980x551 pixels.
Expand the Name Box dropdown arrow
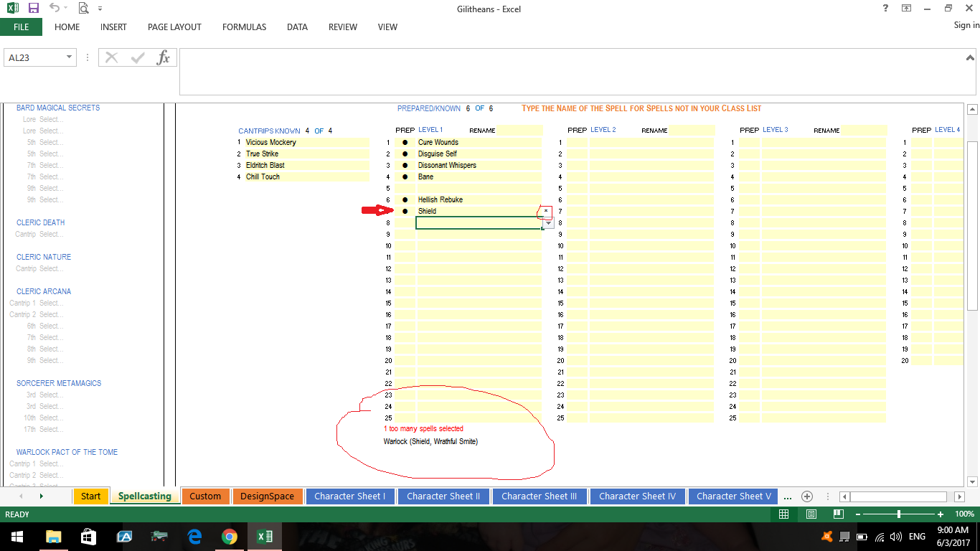pyautogui.click(x=70, y=57)
